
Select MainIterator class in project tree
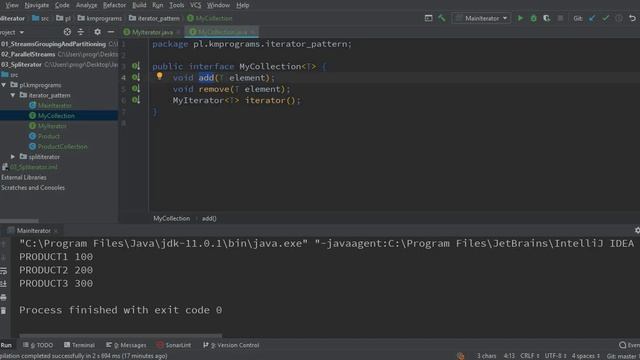point(55,105)
